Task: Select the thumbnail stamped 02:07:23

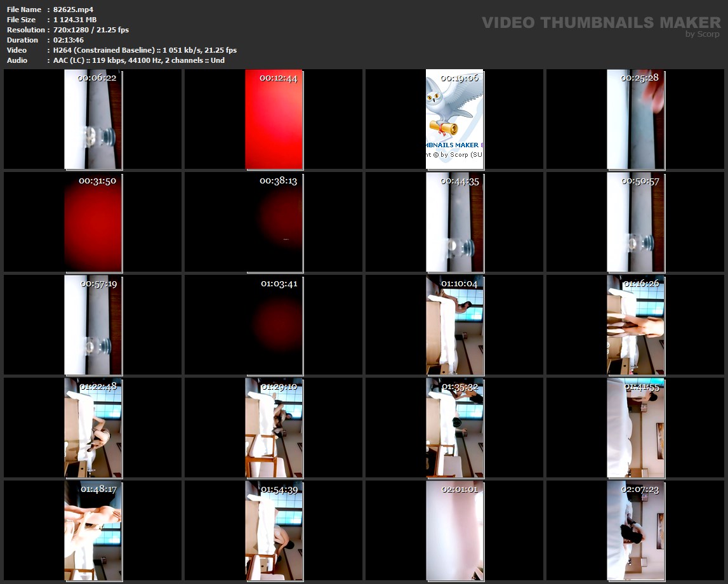Action: coord(635,531)
